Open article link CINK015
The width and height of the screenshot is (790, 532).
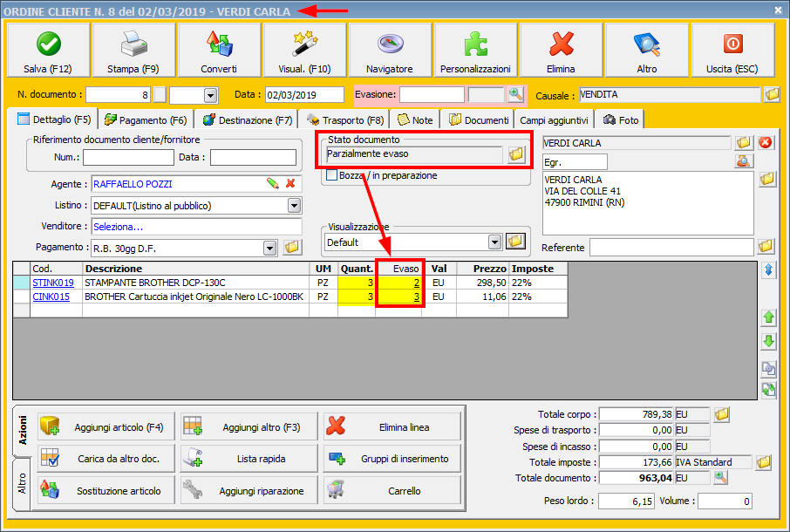(51, 297)
